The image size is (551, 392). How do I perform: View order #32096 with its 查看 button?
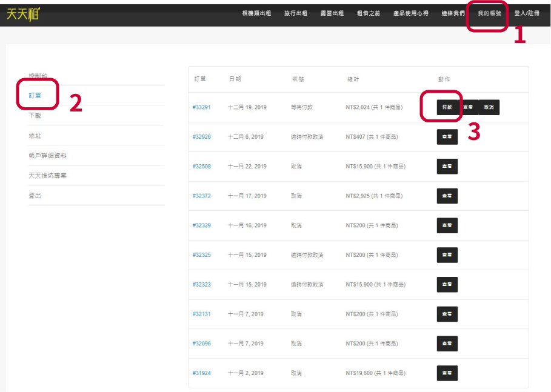pos(447,343)
